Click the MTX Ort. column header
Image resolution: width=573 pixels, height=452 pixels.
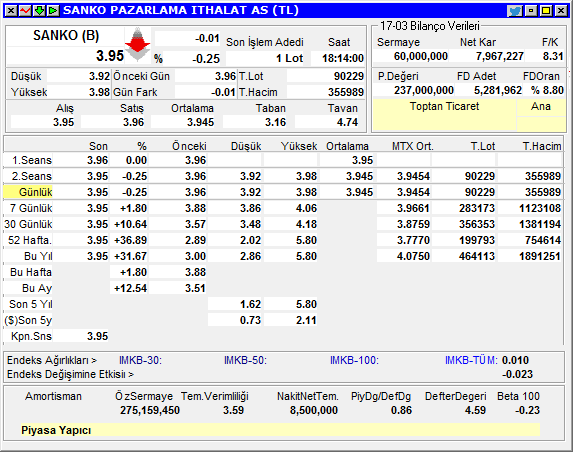[x=413, y=146]
